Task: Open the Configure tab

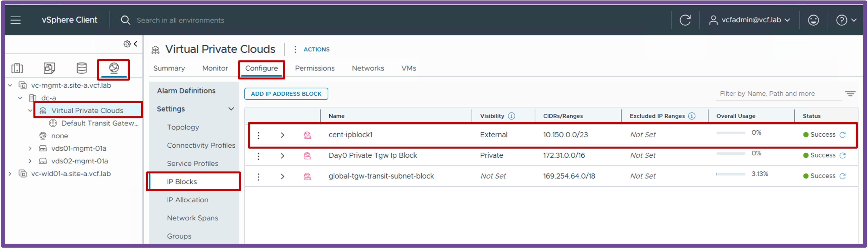Action: pos(261,68)
